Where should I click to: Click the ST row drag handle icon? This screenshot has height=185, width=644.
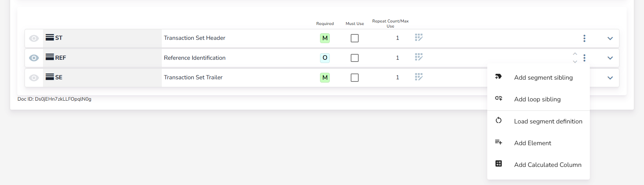pyautogui.click(x=50, y=37)
